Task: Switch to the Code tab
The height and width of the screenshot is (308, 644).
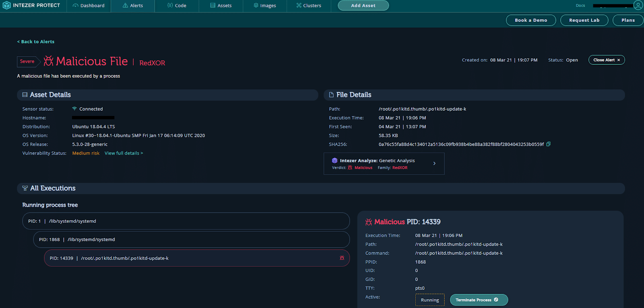Action: tap(177, 6)
